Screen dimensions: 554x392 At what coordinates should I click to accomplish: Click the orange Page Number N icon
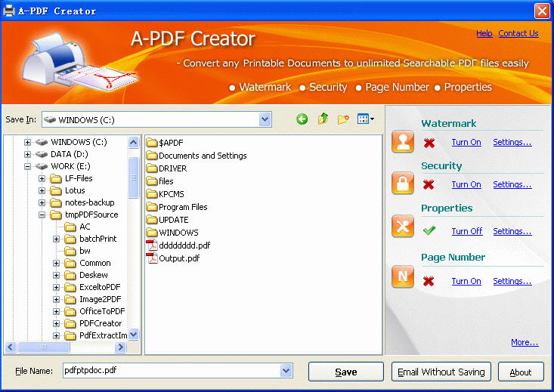[x=403, y=276]
